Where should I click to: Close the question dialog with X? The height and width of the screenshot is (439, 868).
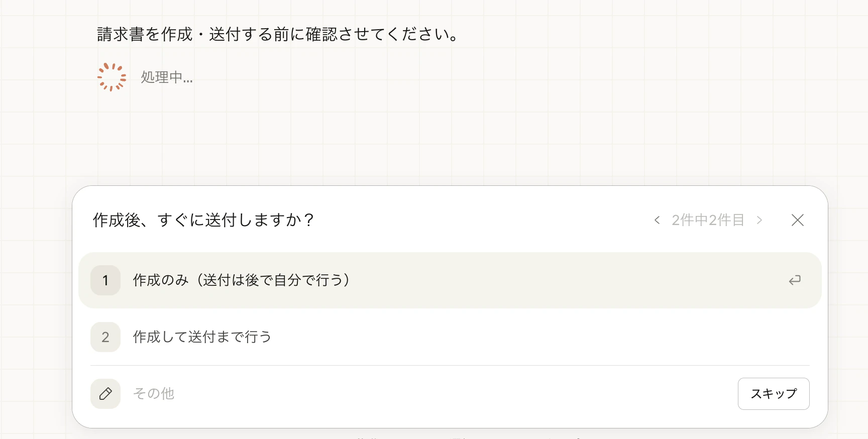pos(797,220)
